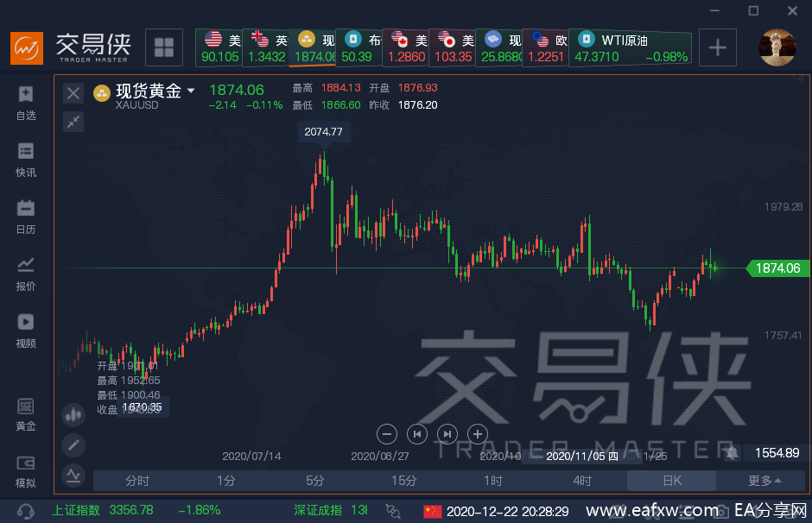Click the 最低 1866.60 value in header
This screenshot has width=812, height=523.
click(340, 105)
